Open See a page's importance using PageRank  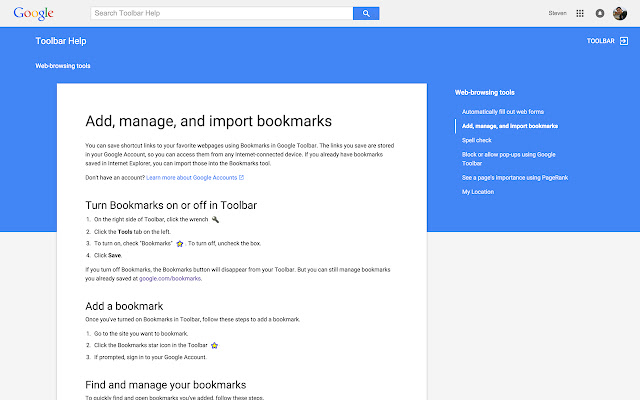[x=515, y=178]
